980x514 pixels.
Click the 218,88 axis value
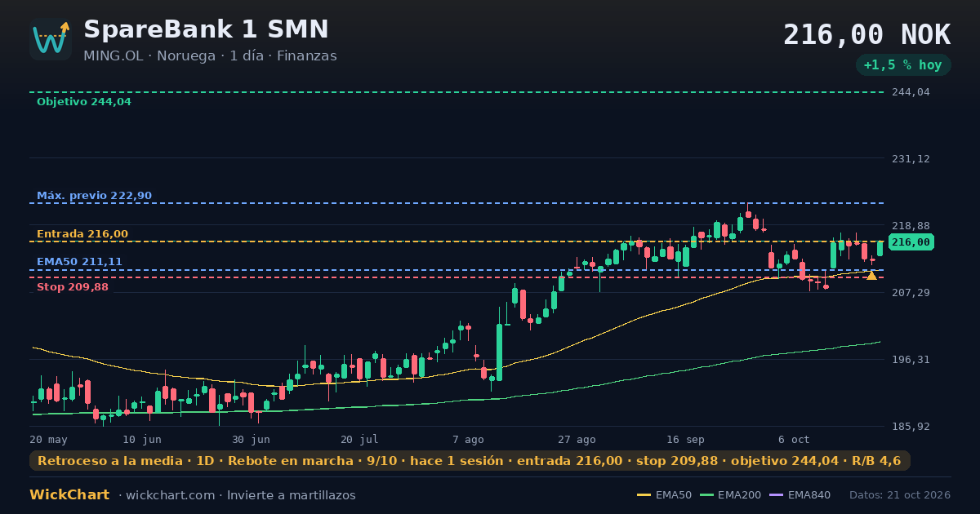pyautogui.click(x=912, y=226)
